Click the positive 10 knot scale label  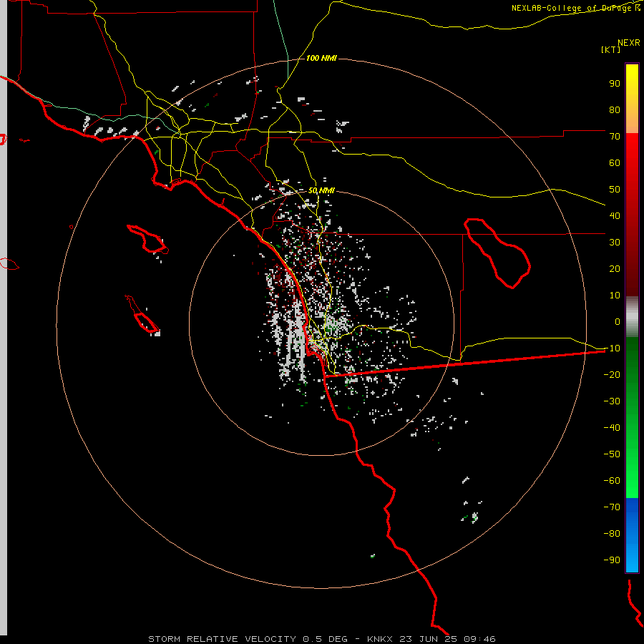coord(615,296)
